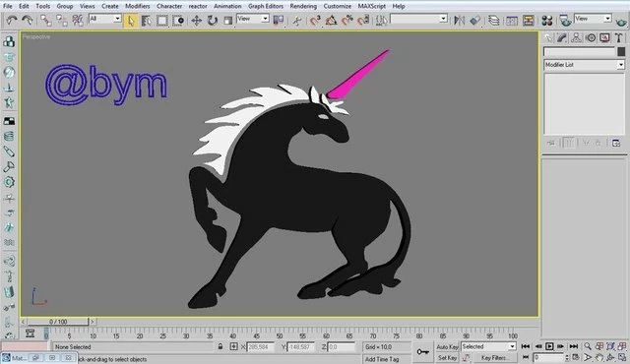This screenshot has width=630, height=364.
Task: Click the Mirror tool icon
Action: [x=460, y=20]
